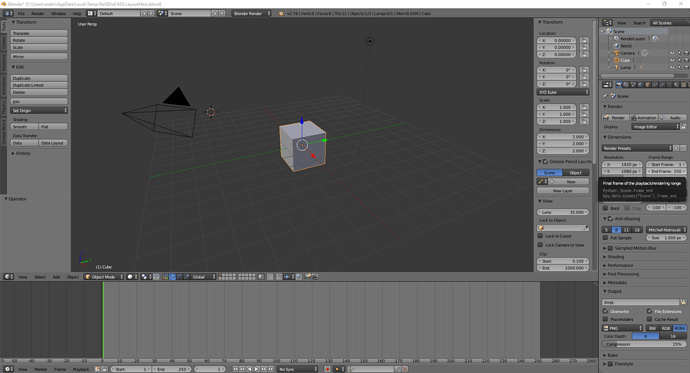Switch to Constraints properties chain icon
The image size is (690, 373).
point(654,84)
